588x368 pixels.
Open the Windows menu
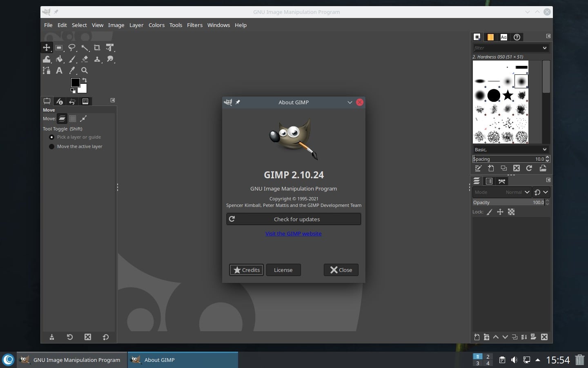click(218, 25)
